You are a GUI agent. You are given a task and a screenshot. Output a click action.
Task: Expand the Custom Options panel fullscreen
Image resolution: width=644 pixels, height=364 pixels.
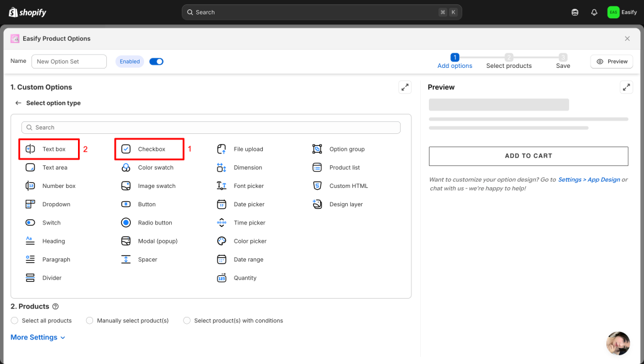[405, 87]
